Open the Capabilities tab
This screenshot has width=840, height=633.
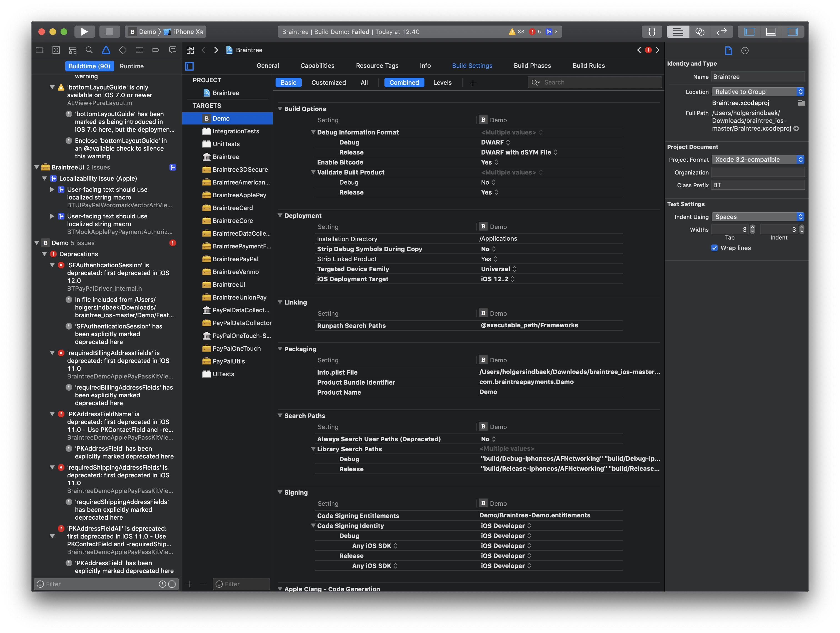coord(317,66)
